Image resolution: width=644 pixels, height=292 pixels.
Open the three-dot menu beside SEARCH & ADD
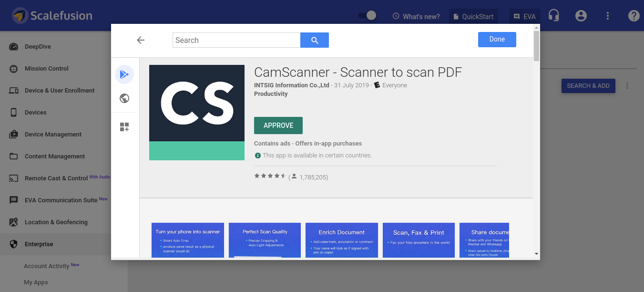click(627, 86)
